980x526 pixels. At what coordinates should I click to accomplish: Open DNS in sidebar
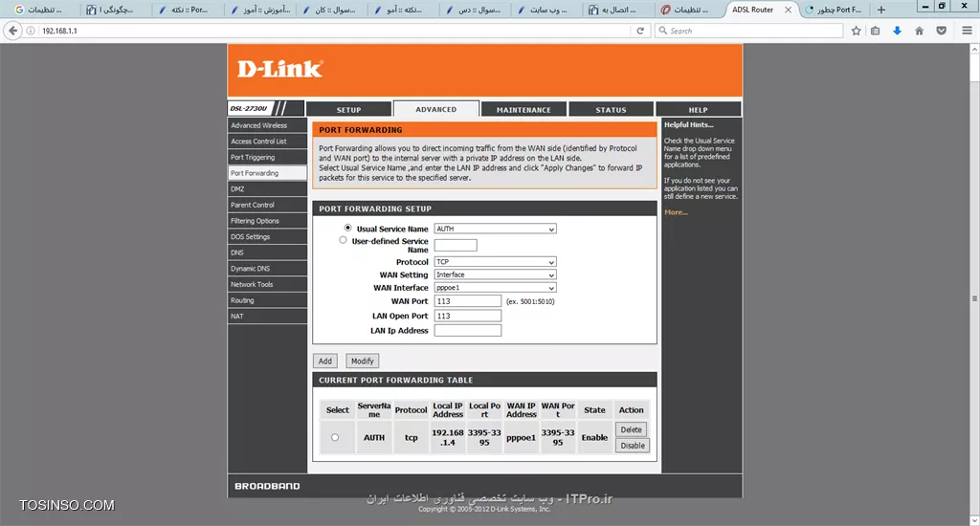[x=267, y=252]
